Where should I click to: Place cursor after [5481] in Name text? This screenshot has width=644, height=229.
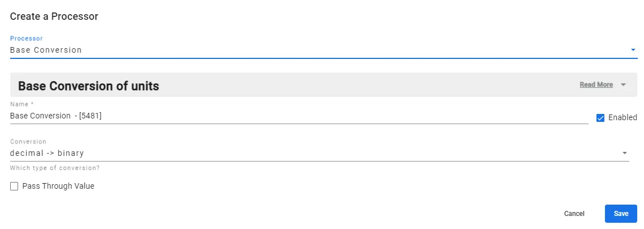click(102, 116)
